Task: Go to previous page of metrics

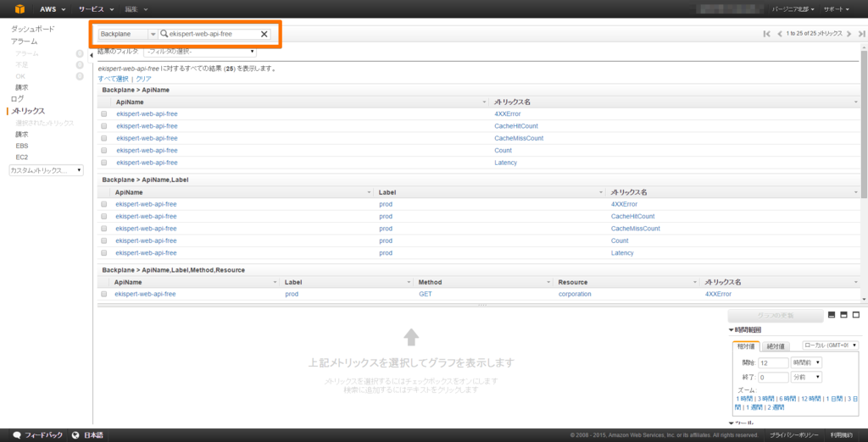Action: (x=780, y=34)
